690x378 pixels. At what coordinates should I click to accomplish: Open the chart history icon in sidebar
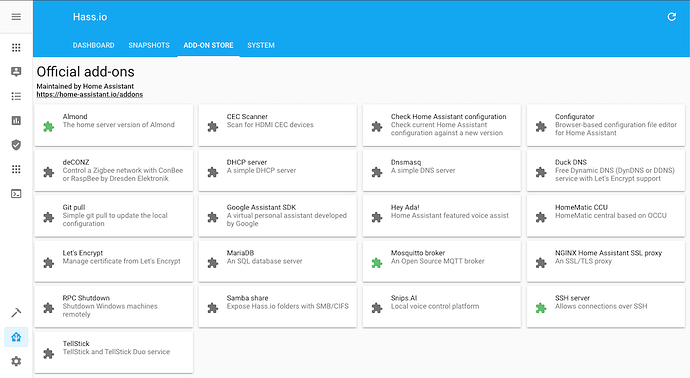16,121
